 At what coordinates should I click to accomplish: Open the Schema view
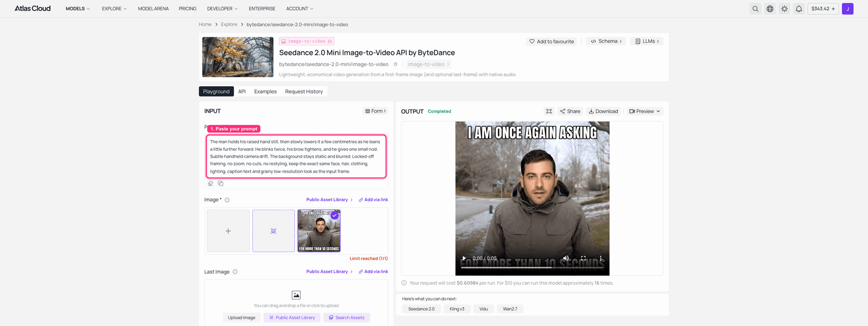[606, 41]
